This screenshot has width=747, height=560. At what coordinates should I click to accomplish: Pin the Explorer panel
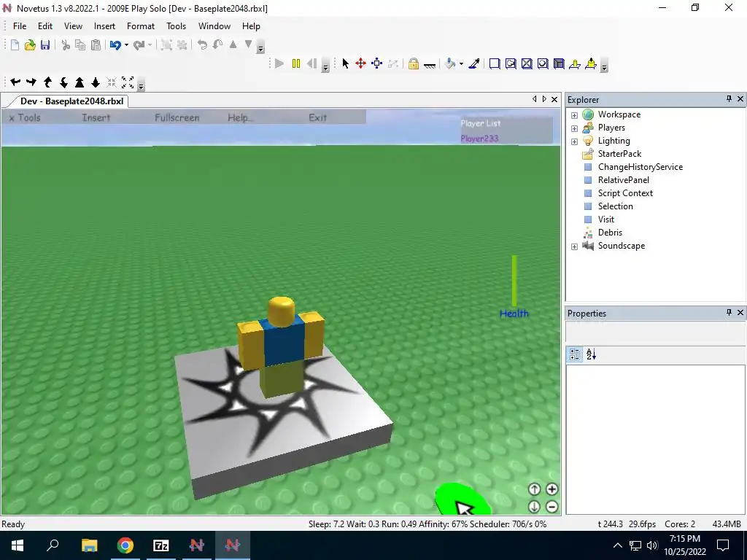click(729, 98)
